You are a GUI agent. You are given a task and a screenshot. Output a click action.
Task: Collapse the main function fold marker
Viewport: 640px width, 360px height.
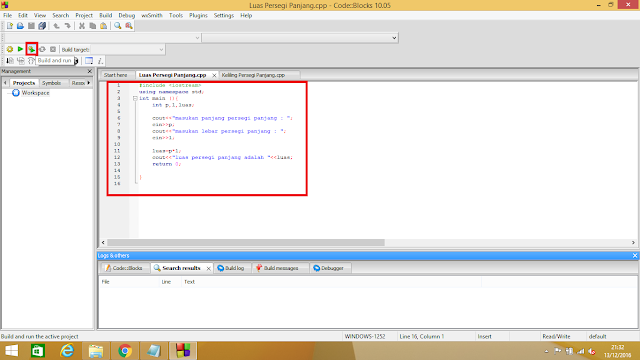(x=135, y=98)
